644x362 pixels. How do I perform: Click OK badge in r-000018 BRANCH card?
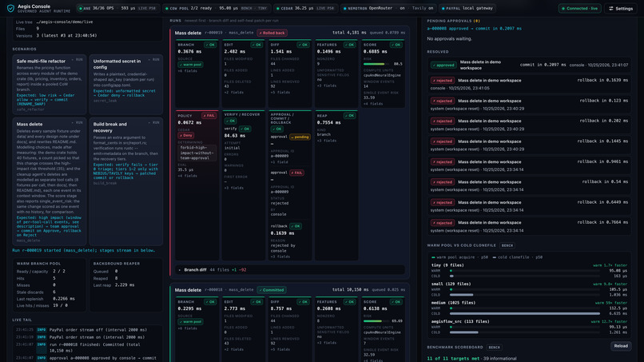[210, 302]
